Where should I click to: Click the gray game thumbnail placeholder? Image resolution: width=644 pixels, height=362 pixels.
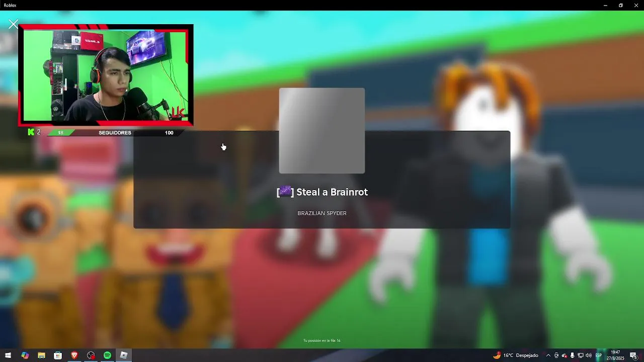point(322,131)
